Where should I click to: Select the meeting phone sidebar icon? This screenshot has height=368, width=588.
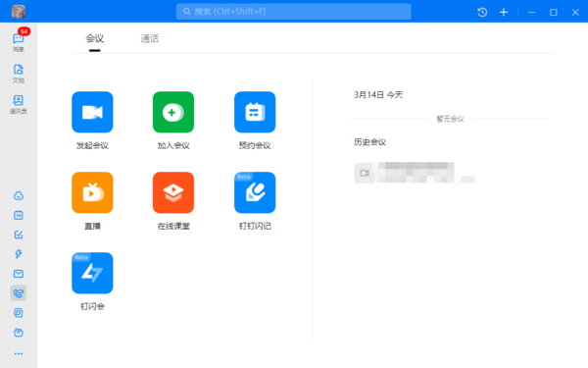pyautogui.click(x=19, y=292)
